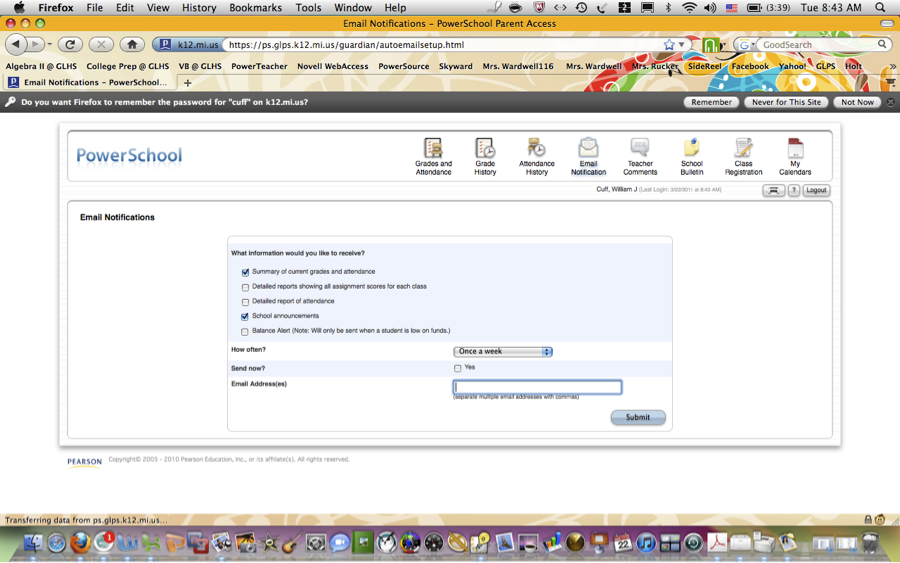Uncheck Summary of current grades and attendance
900x563 pixels.
(x=245, y=272)
